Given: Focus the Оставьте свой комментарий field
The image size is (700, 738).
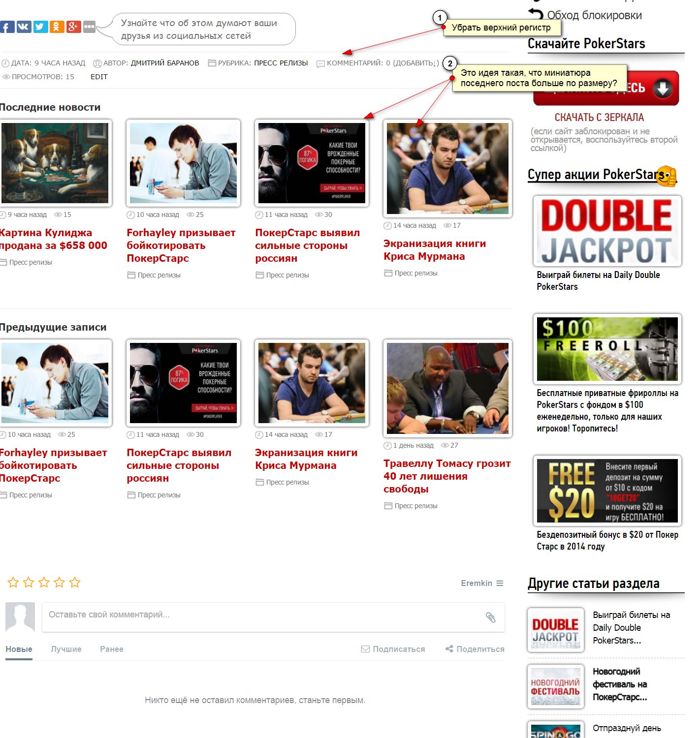Looking at the screenshot, I should 273,617.
